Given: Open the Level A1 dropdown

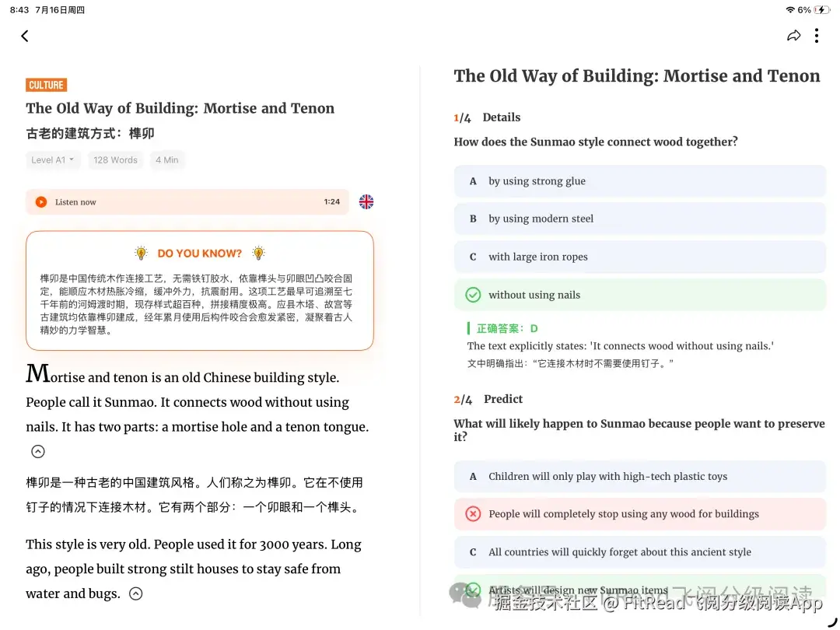Looking at the screenshot, I should tap(53, 159).
